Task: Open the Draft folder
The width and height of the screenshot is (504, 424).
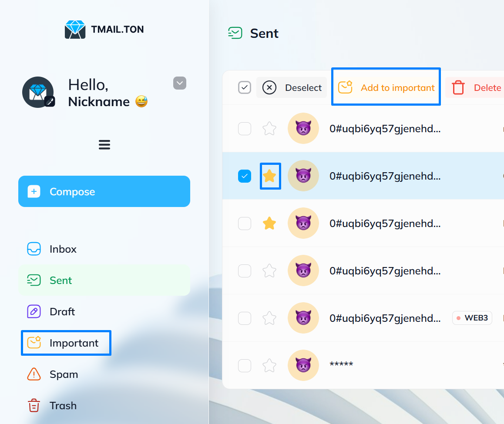Action: [104, 311]
